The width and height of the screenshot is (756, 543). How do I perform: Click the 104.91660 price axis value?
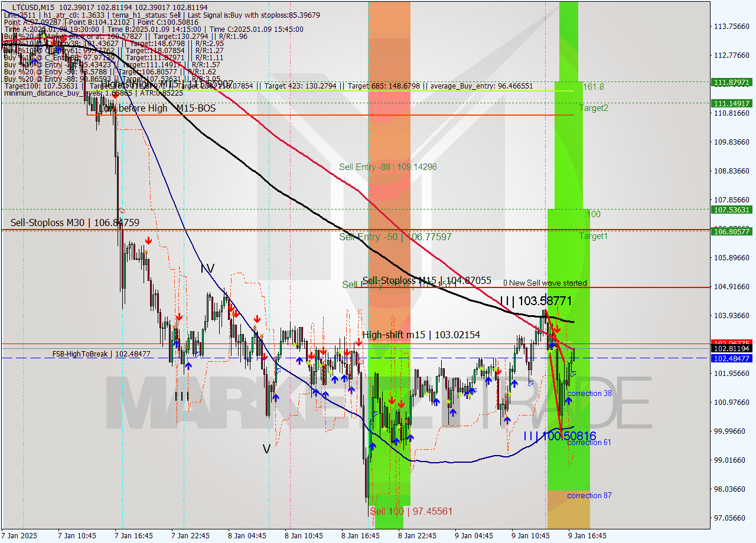(x=732, y=286)
